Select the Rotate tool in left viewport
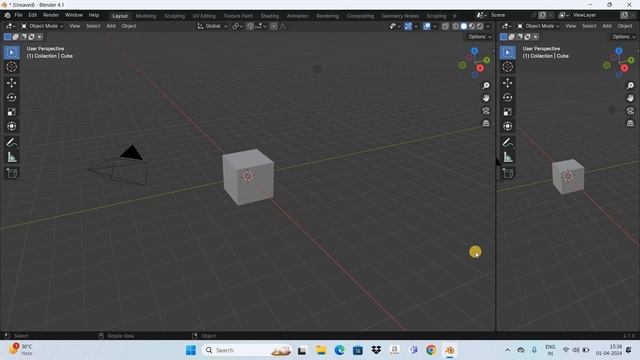Screen dimensions: 640x360 [11, 98]
